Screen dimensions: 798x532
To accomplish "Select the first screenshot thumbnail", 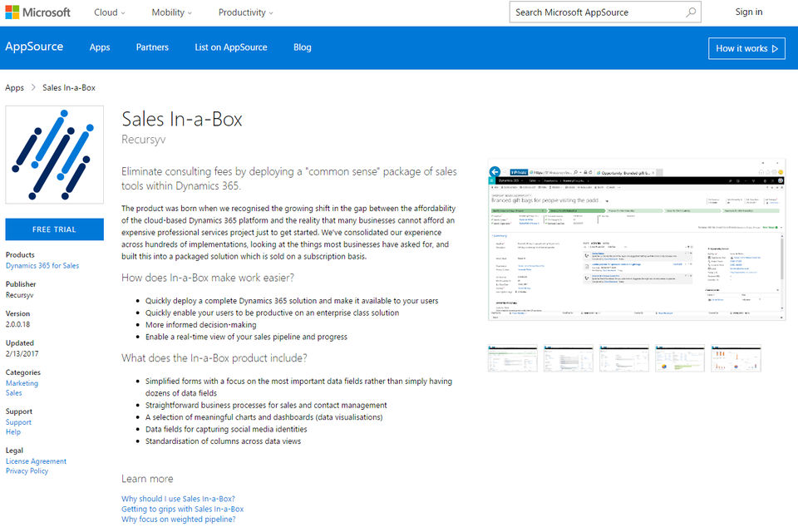I will 513,358.
